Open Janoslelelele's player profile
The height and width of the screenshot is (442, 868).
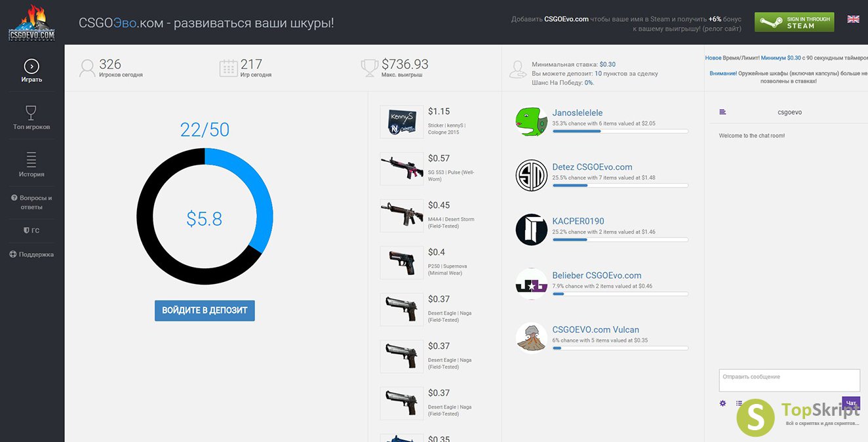[x=578, y=113]
